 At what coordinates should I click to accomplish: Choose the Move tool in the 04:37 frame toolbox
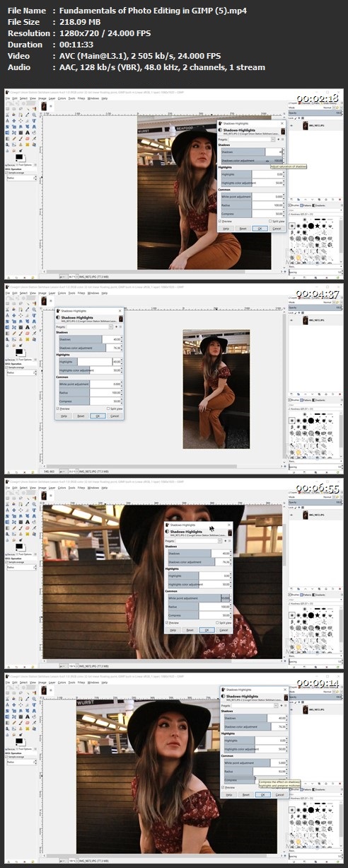click(14, 316)
